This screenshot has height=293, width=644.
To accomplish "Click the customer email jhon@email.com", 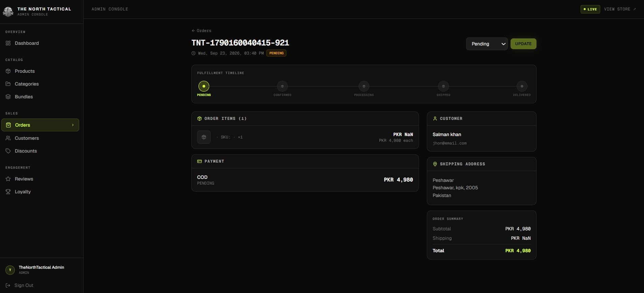I will tap(450, 143).
